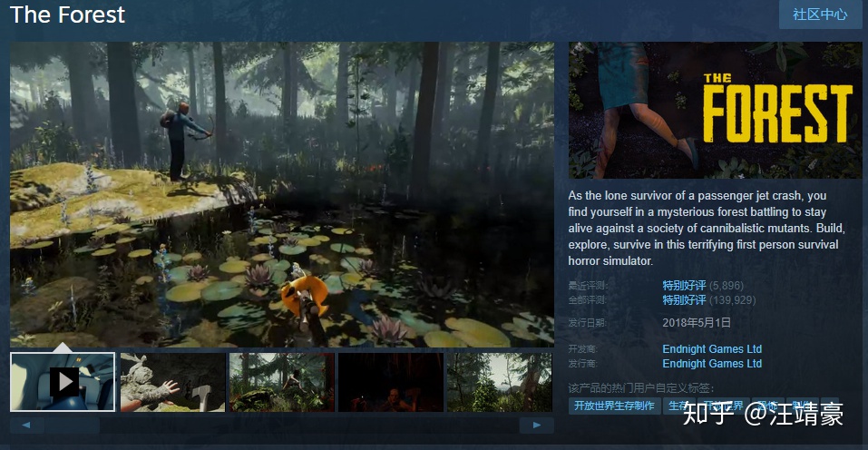This screenshot has height=450, width=868.
Task: Click the game description paragraph
Action: [x=707, y=228]
